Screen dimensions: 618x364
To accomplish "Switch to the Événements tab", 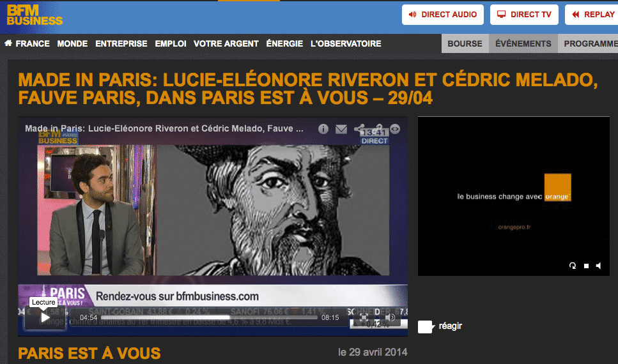I will (x=523, y=43).
